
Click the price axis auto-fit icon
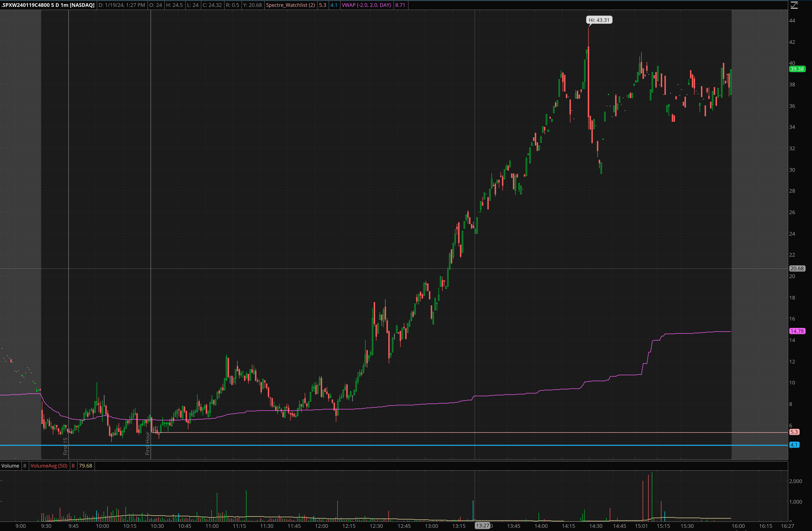pyautogui.click(x=794, y=5)
